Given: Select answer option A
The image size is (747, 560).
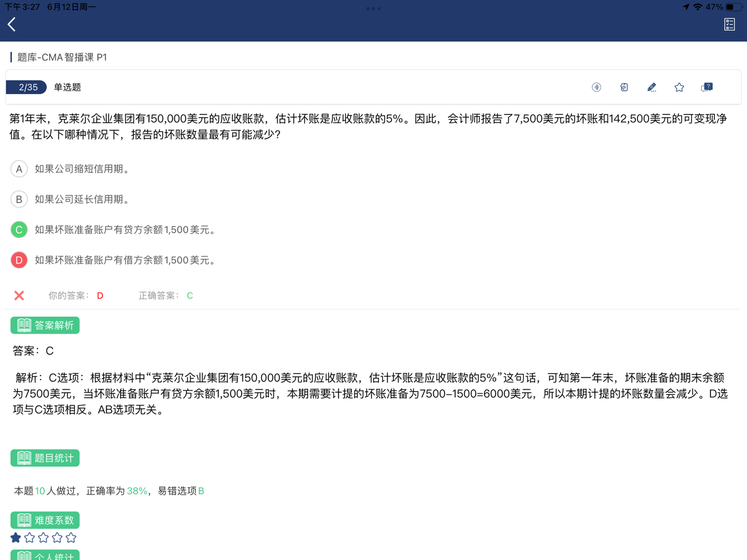Looking at the screenshot, I should click(19, 169).
